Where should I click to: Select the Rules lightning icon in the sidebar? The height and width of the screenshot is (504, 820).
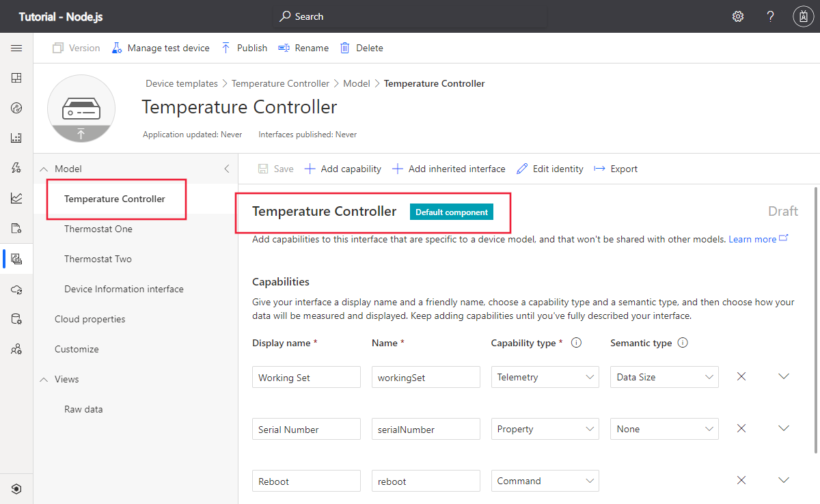(x=16, y=167)
